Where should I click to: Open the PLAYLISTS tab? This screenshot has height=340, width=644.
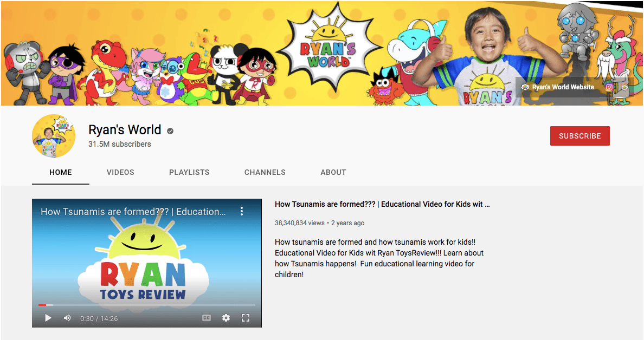pyautogui.click(x=189, y=172)
